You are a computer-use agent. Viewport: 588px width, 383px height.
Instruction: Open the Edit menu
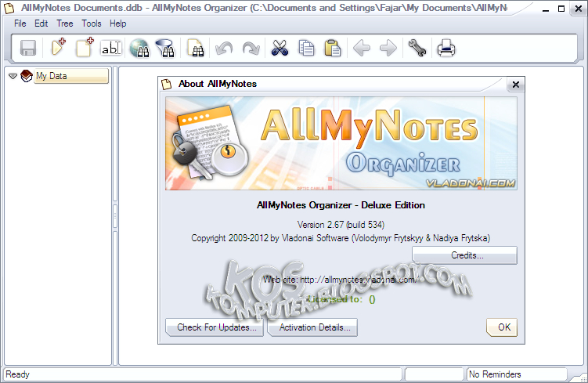(41, 23)
